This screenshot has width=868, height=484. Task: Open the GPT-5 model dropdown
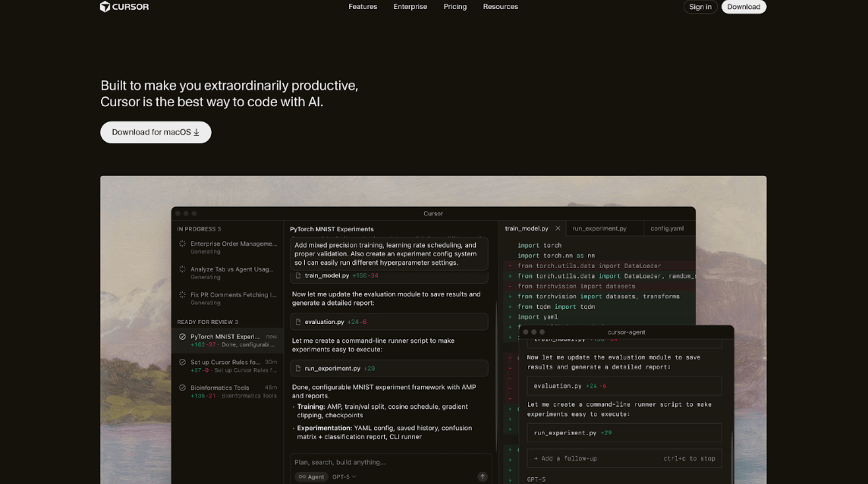click(x=344, y=477)
